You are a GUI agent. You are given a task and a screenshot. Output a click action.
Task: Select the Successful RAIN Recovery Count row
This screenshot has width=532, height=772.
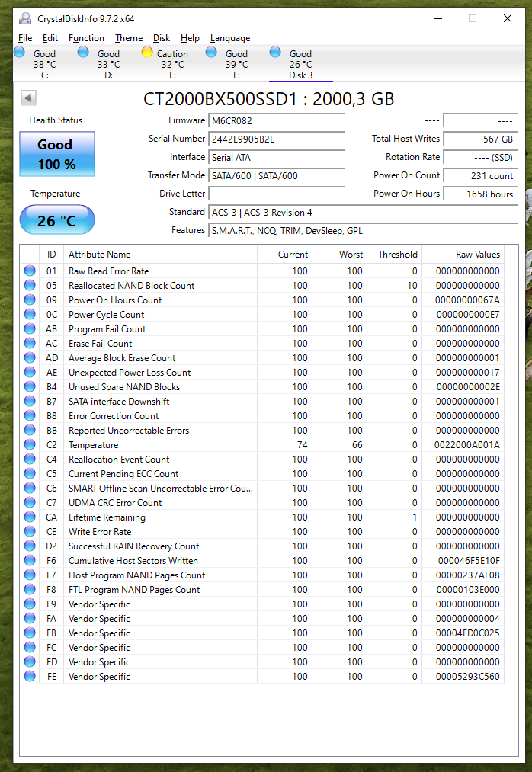(x=262, y=546)
